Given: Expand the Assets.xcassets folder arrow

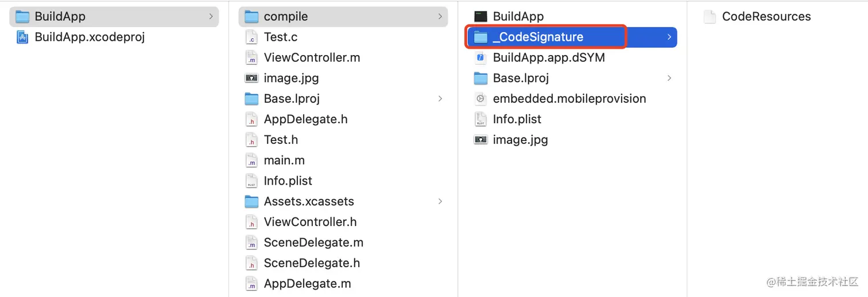Looking at the screenshot, I should pos(440,201).
